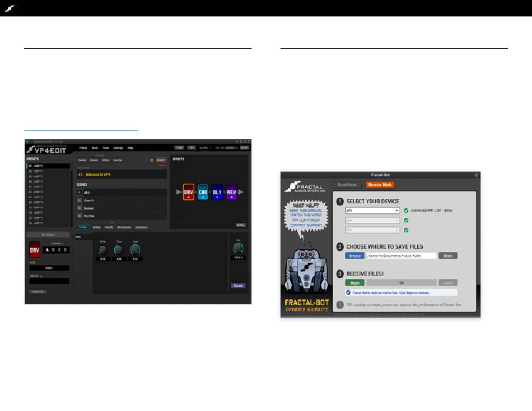The height and width of the screenshot is (411, 532).
Task: Switch drive block to channel D
Action: 65,250
